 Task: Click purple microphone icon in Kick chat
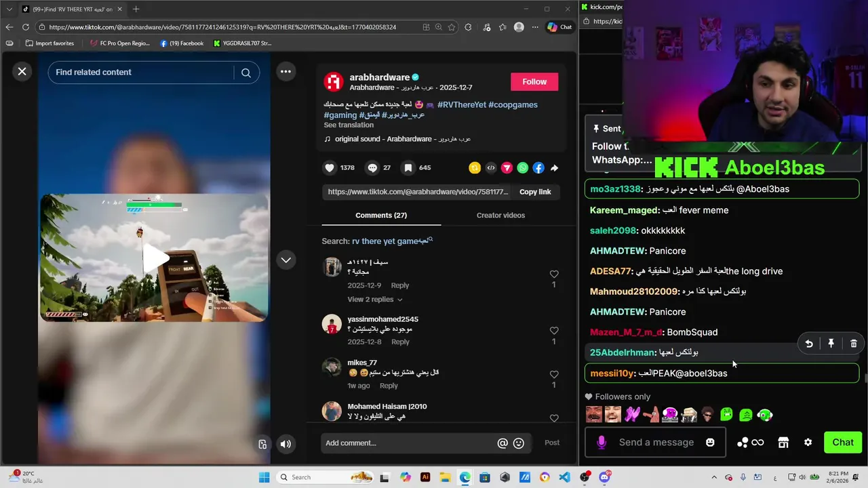point(601,443)
